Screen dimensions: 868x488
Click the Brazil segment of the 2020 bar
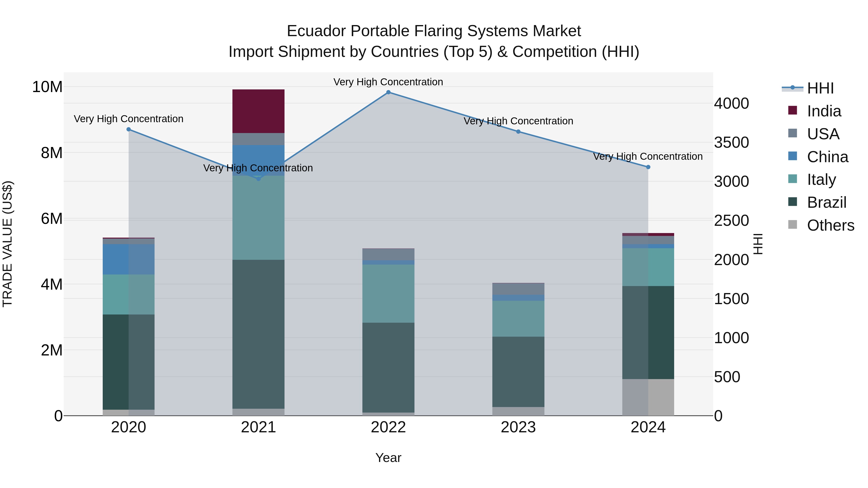(128, 362)
